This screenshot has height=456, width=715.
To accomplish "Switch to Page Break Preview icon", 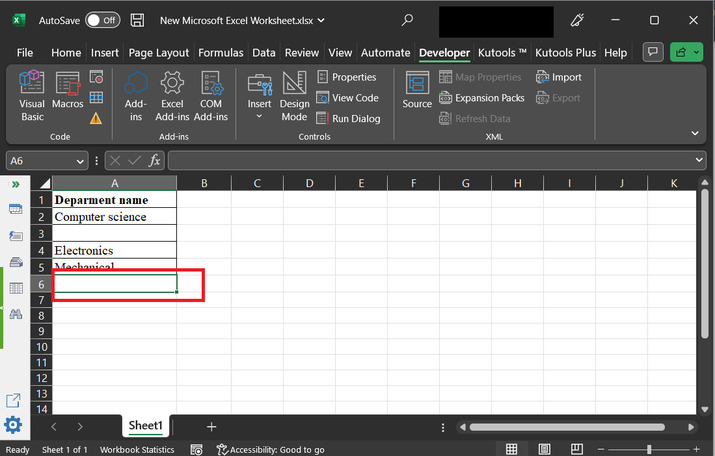I will coord(577,449).
